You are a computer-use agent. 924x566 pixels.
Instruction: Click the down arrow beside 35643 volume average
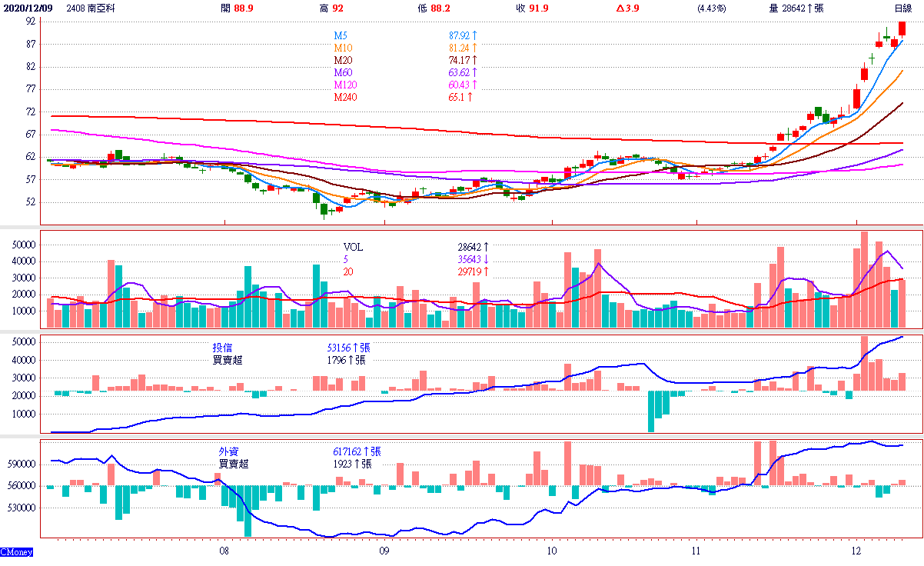(x=486, y=259)
